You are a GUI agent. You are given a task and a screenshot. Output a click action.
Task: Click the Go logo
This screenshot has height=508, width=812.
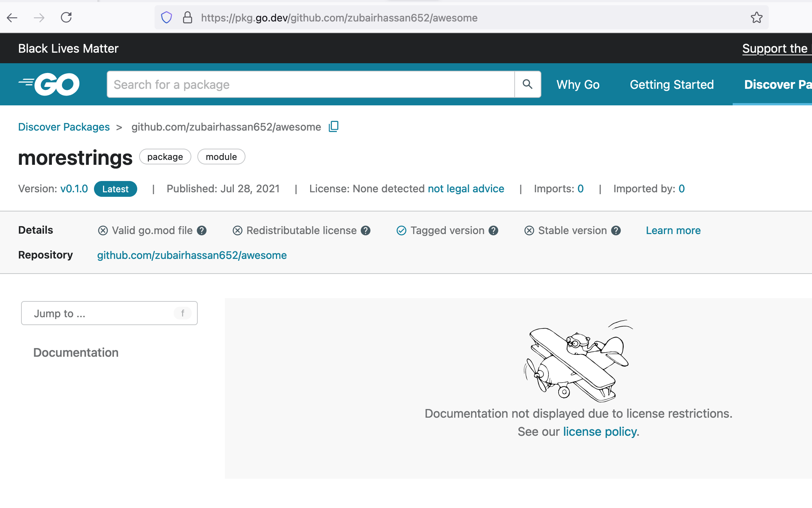click(49, 84)
